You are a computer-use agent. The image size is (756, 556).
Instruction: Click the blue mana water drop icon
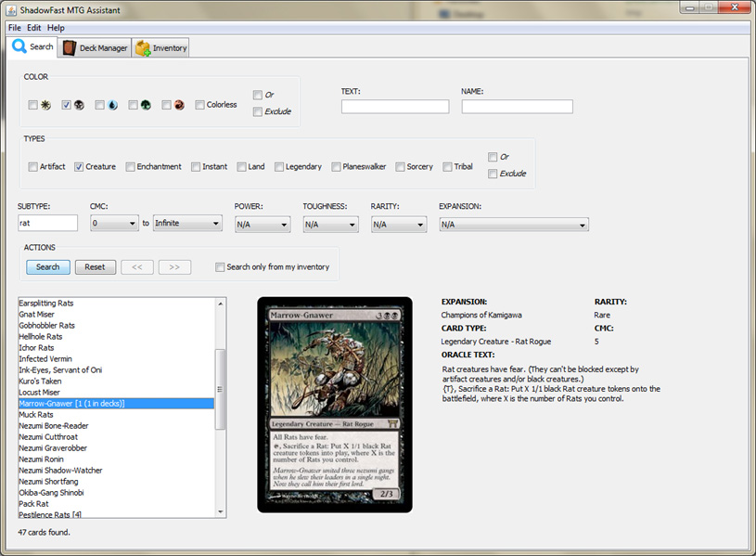(112, 105)
